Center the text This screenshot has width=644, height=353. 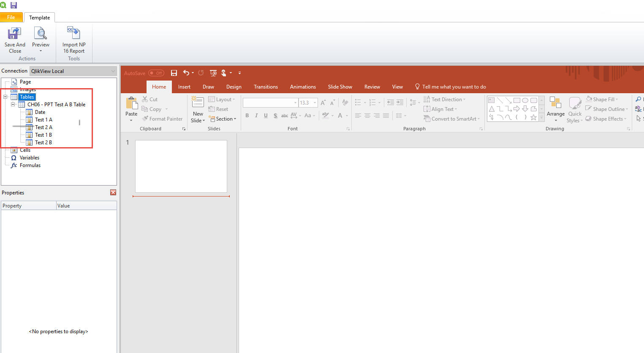point(367,116)
